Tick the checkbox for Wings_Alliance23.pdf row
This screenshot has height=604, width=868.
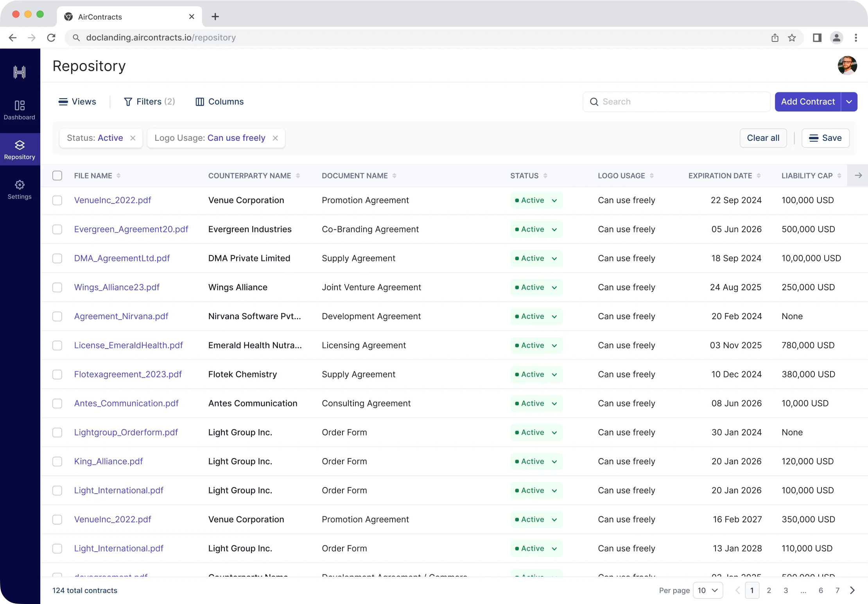[x=57, y=287]
